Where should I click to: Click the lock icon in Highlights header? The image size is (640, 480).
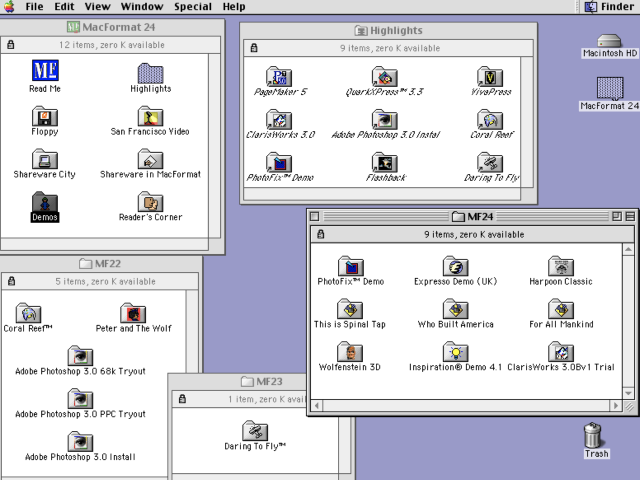click(x=254, y=48)
